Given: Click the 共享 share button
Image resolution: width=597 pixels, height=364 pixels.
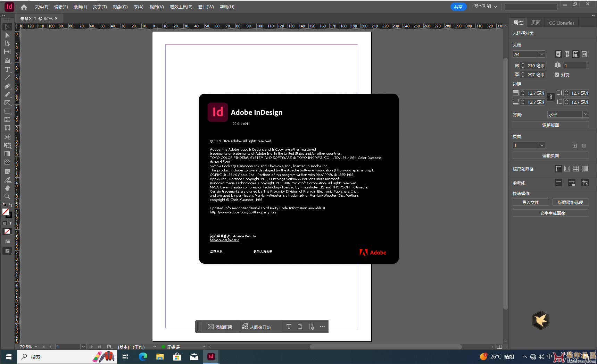Looking at the screenshot, I should (458, 7).
